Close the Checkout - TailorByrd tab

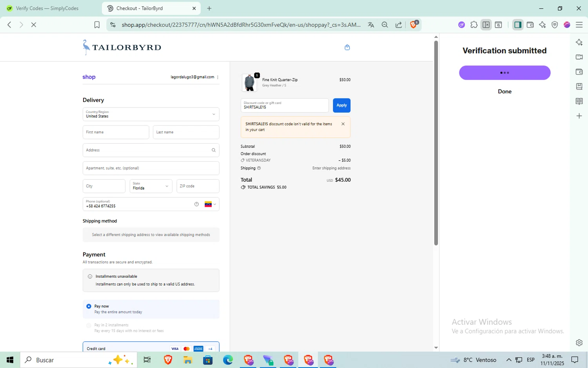194,8
